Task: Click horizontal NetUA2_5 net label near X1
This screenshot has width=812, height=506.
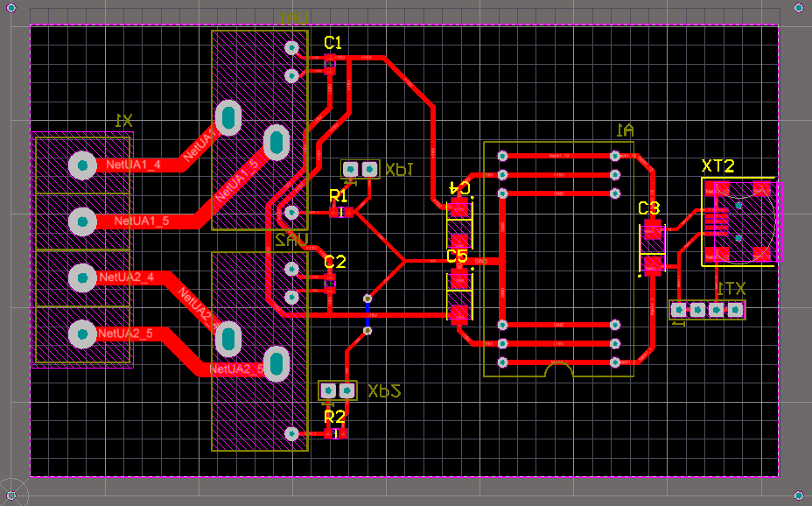Action: 125,334
